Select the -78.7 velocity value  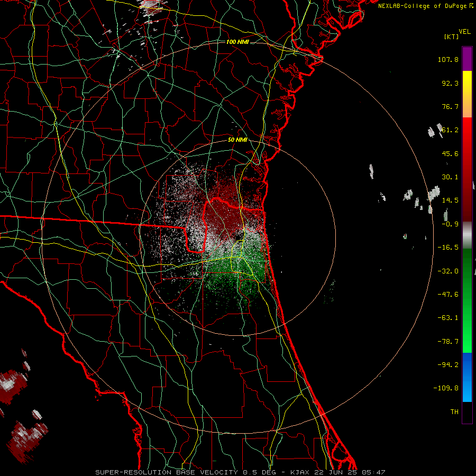(448, 342)
